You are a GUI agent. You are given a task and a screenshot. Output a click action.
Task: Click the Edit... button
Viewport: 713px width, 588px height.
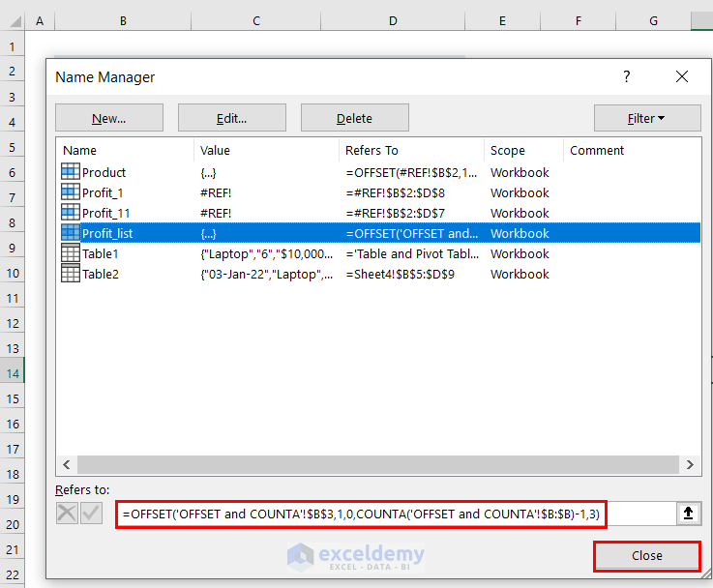click(x=232, y=118)
